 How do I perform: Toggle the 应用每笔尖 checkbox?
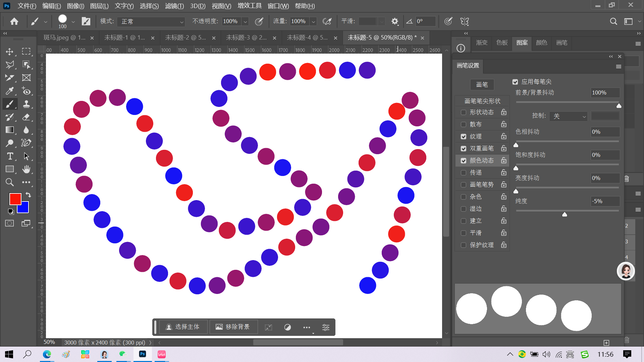coord(515,82)
